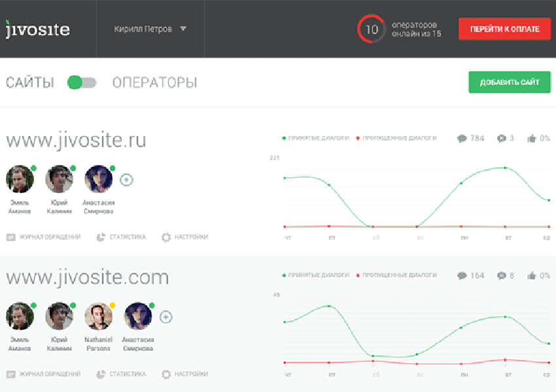
Task: Open Журнал обращений icon for jivosite.ru
Action: 11,237
